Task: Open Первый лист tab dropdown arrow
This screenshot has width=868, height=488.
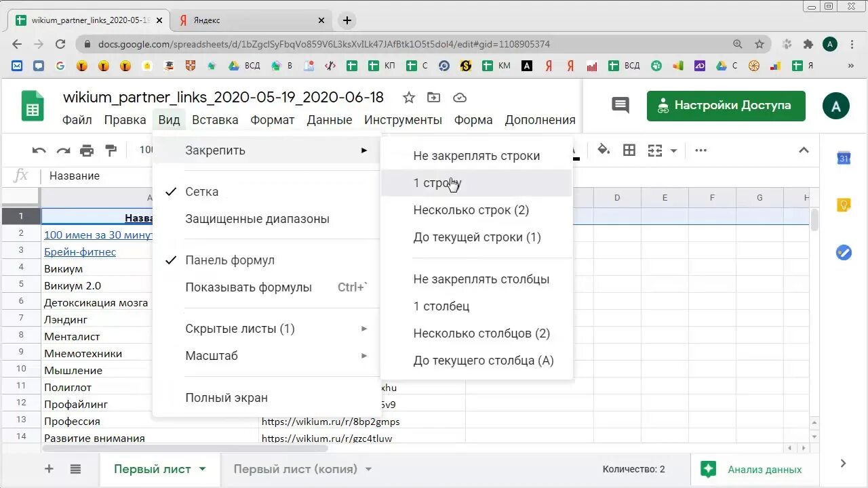Action: click(x=203, y=469)
